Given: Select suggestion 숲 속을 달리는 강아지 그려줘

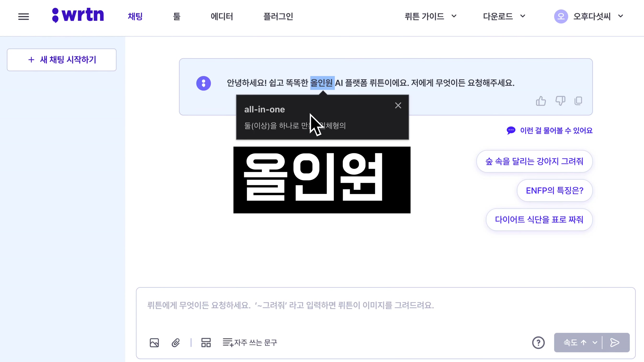Looking at the screenshot, I should [x=534, y=161].
